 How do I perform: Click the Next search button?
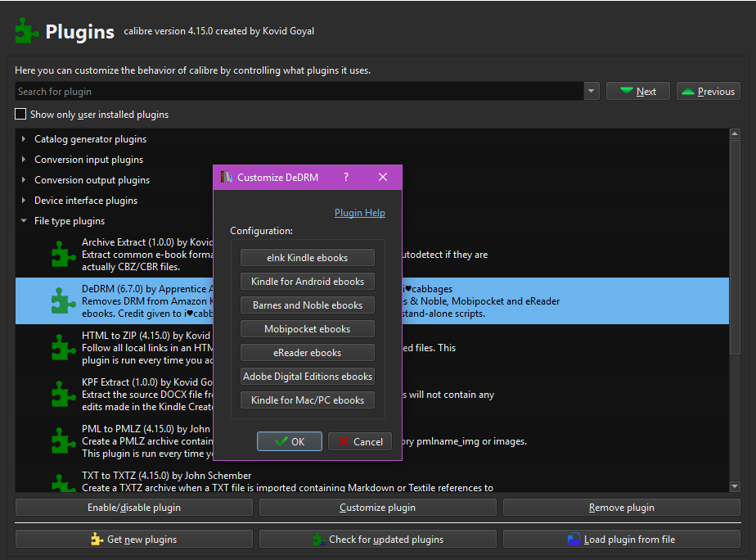coord(638,91)
